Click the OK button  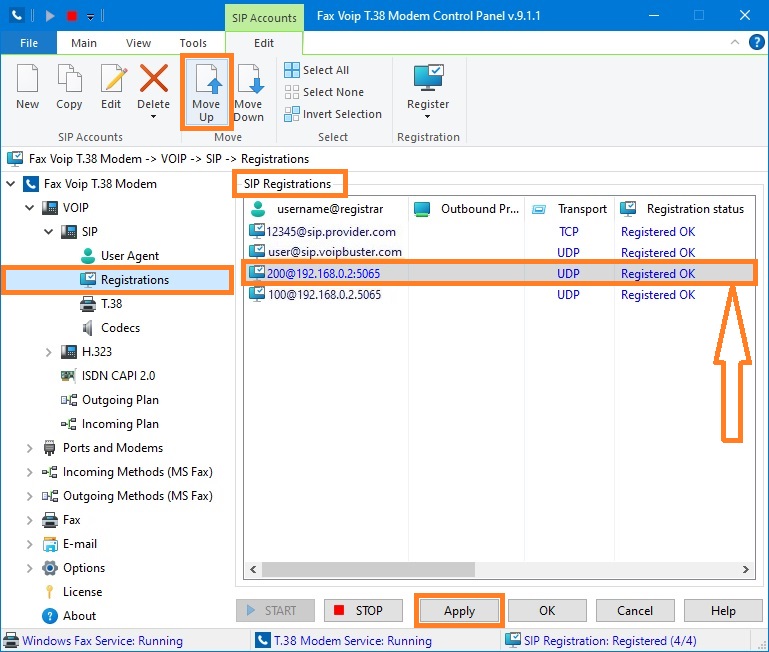coord(547,611)
